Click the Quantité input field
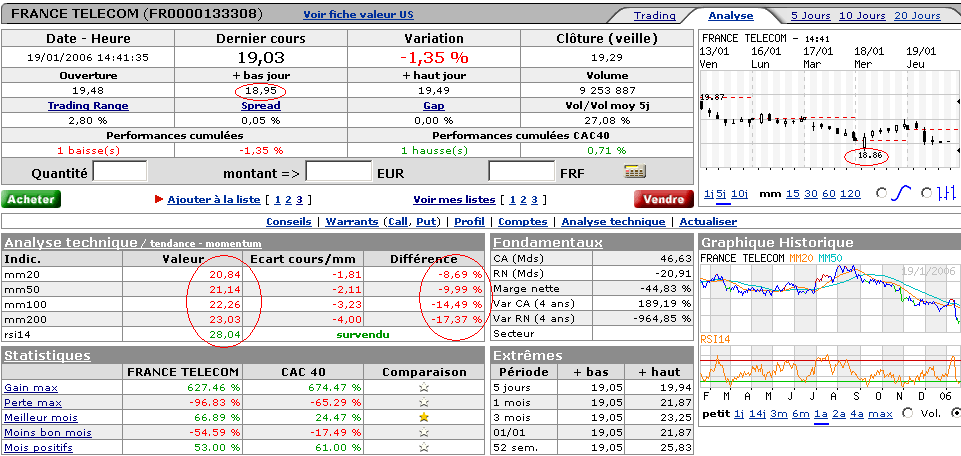The height and width of the screenshot is (456, 961). click(x=120, y=172)
